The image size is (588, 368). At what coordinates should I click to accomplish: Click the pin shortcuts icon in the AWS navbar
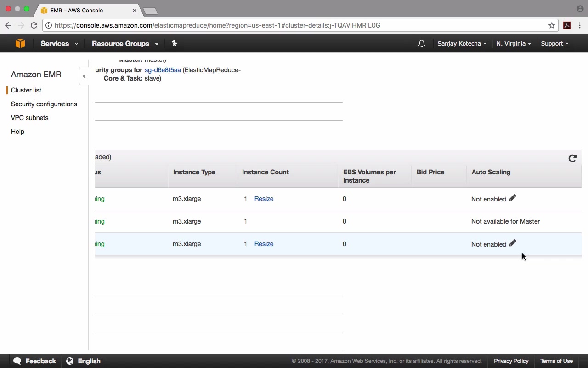coord(174,43)
